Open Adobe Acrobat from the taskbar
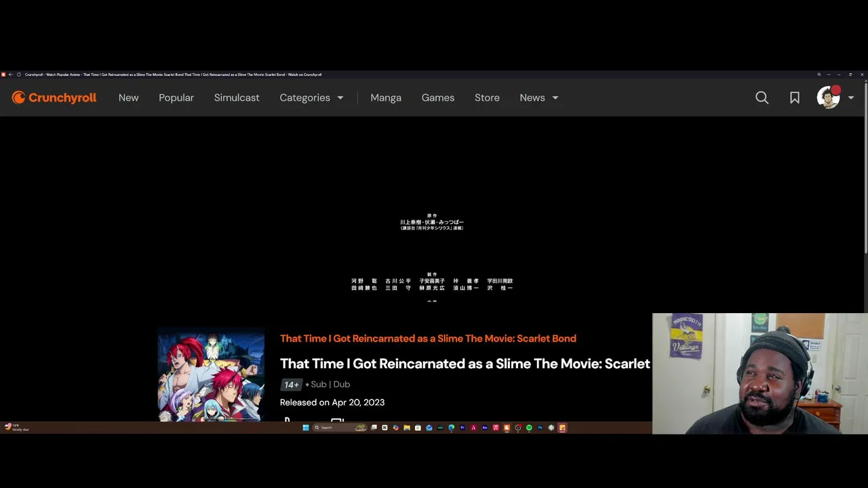The width and height of the screenshot is (868, 488). coord(473,428)
